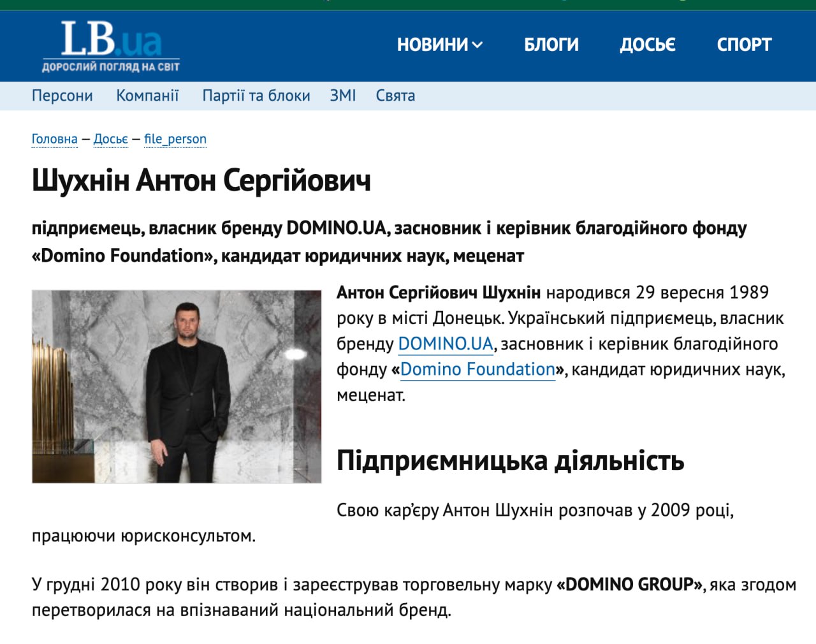Select the Партії та блоки tab
The height and width of the screenshot is (644, 816).
[256, 96]
